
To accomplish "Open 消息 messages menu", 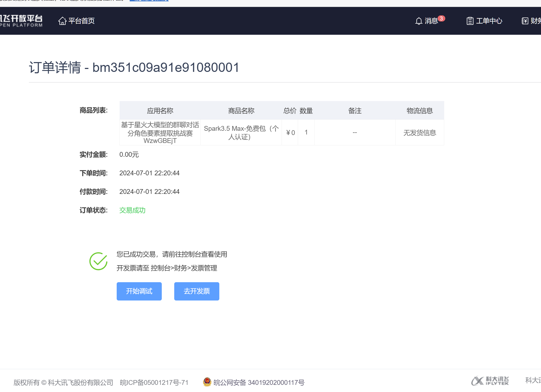I will pos(431,21).
